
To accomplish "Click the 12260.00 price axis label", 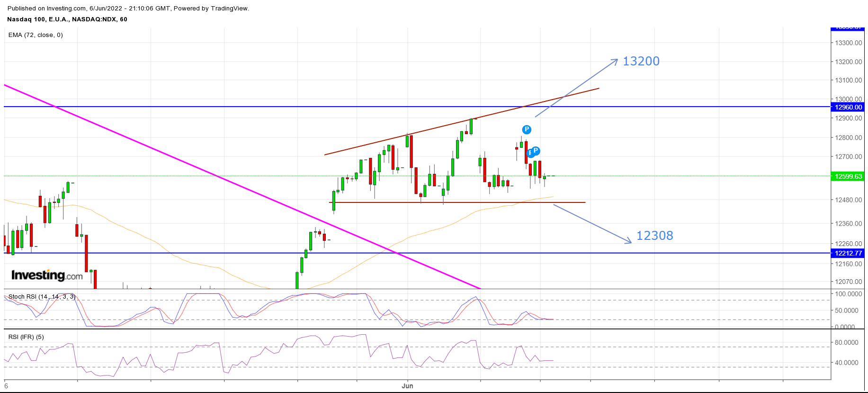I will tap(848, 244).
